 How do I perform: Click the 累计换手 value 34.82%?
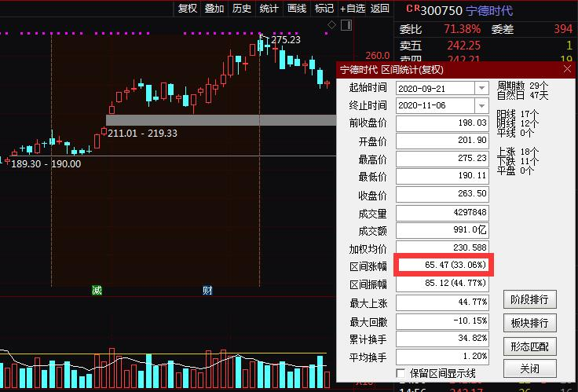[442, 339]
